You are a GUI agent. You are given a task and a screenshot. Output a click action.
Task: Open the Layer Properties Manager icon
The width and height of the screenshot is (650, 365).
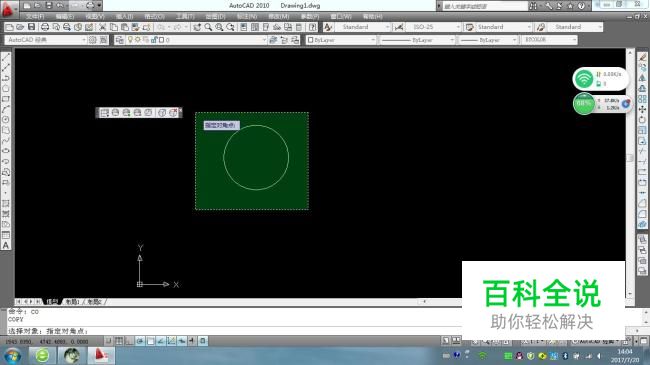(x=119, y=40)
